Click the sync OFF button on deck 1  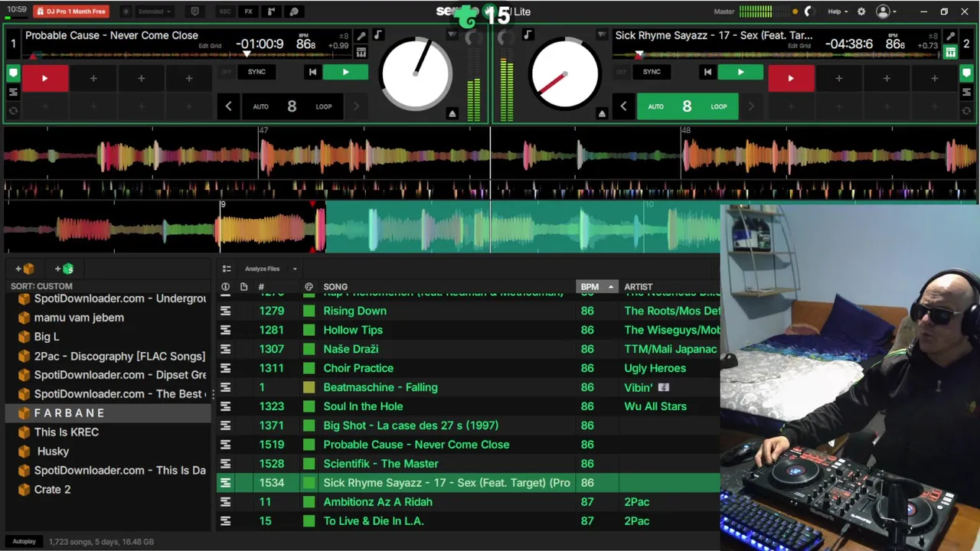pos(226,72)
